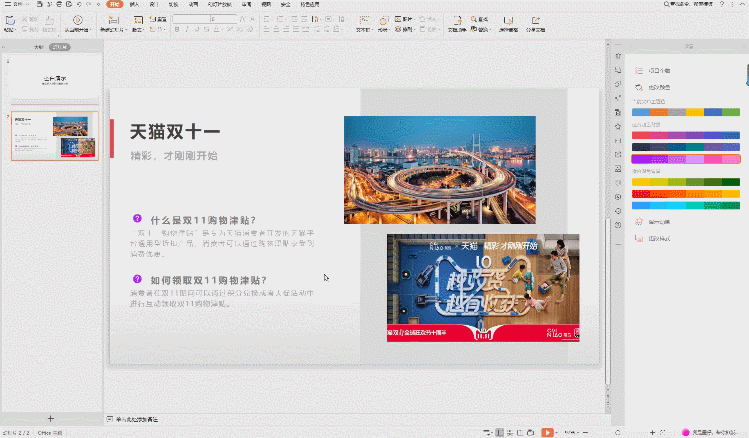Select the purple-pink highlighted color scheme

[685, 158]
